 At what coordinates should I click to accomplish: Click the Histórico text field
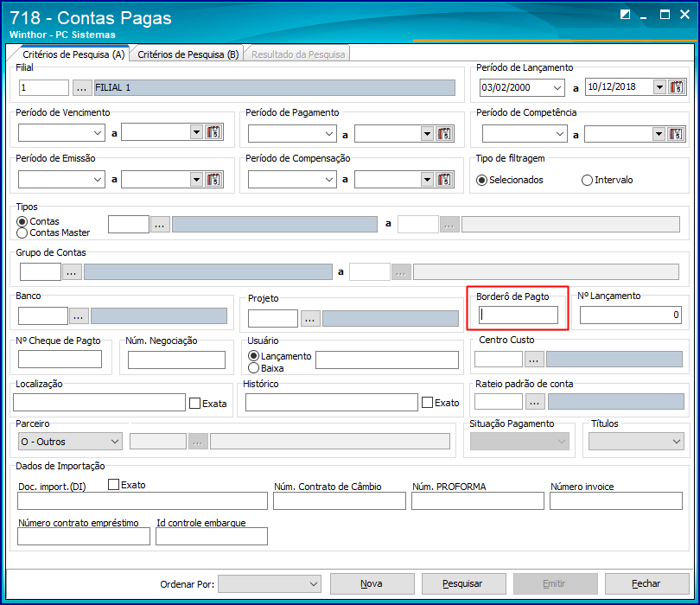[332, 402]
